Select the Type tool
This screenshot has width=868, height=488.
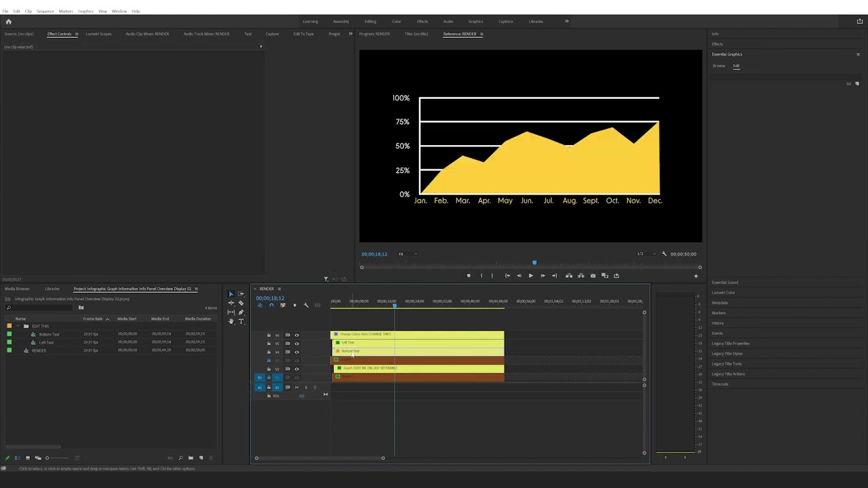(x=241, y=321)
